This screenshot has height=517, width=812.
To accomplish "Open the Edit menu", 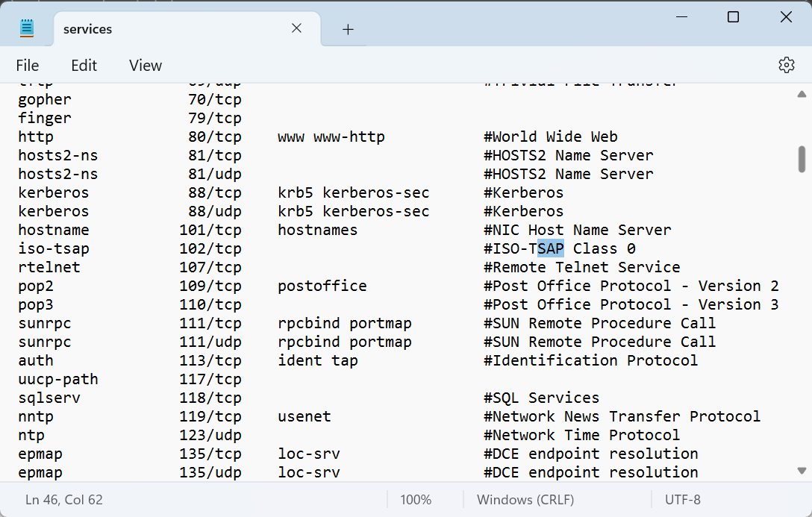I will pos(84,66).
